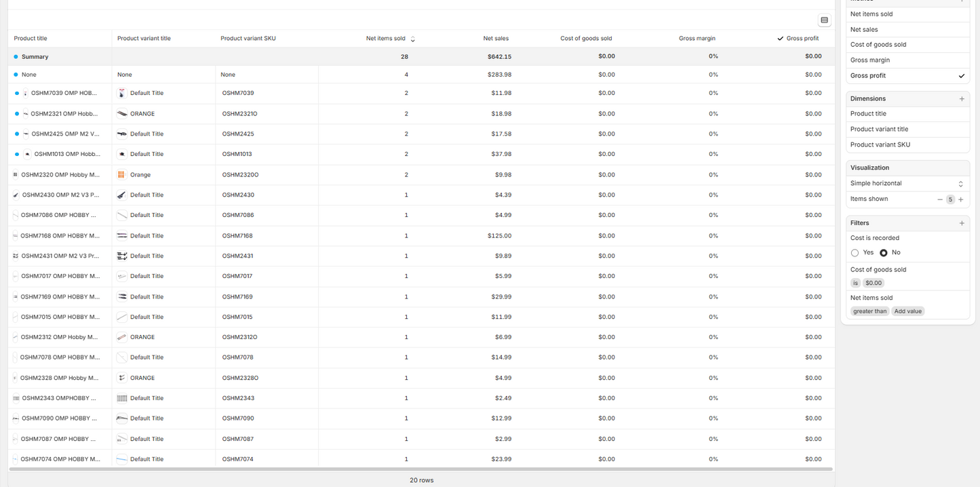Screen dimensions: 980x487
Task: Open the 'greater than' operator dropdown
Action: 869,311
